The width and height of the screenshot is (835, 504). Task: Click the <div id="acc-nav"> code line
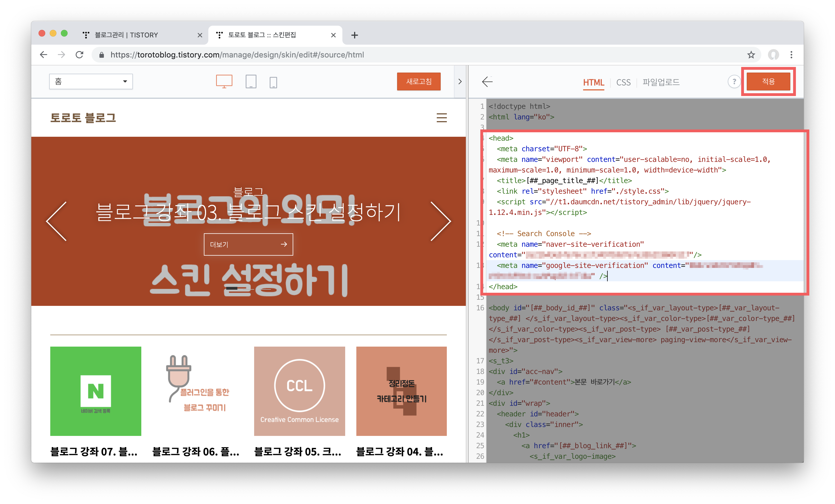tap(525, 371)
